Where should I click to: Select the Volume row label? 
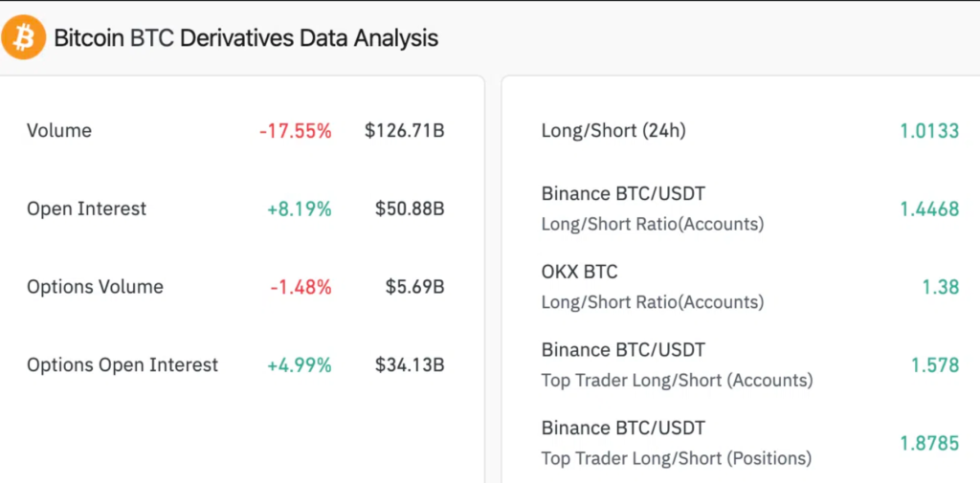coord(59,131)
